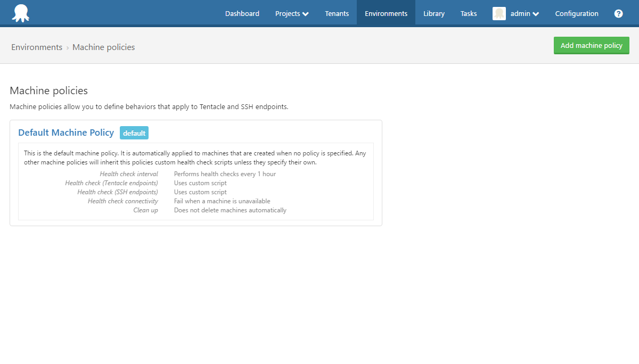Navigate to the Tenants section
Screen dimensions: 639x364
click(x=337, y=13)
